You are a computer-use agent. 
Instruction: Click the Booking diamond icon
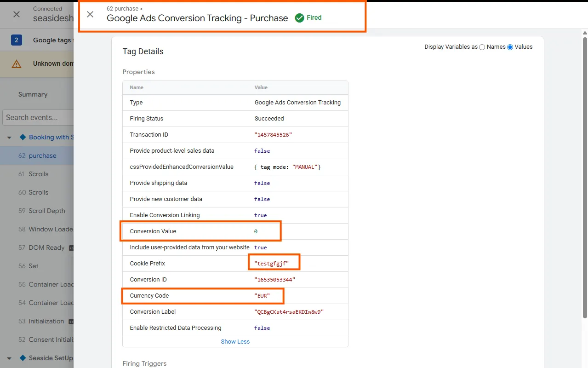[x=23, y=137]
